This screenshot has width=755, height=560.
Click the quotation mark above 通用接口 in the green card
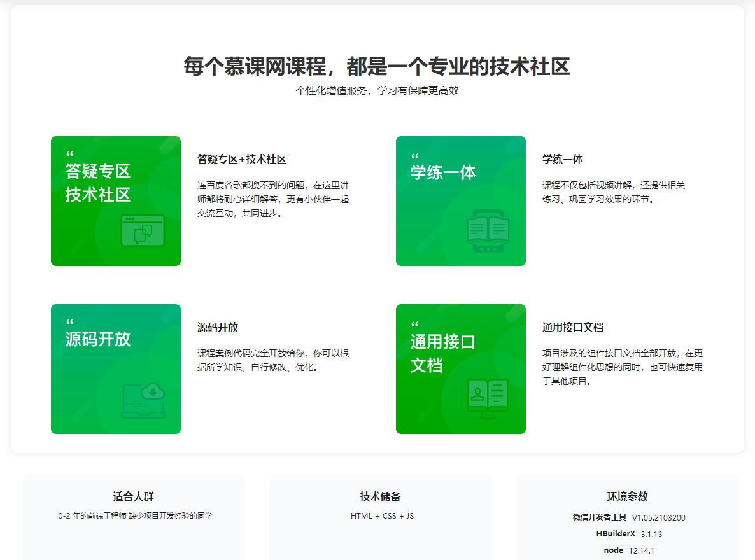415,325
